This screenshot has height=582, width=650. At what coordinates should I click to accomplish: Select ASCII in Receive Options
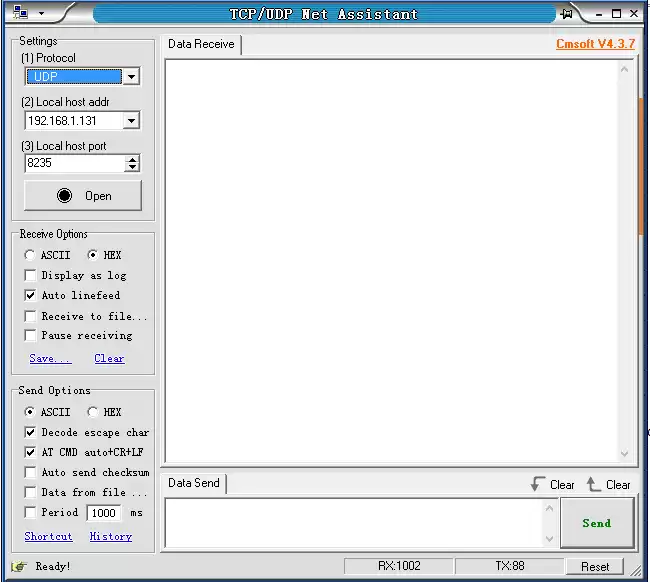[31, 255]
